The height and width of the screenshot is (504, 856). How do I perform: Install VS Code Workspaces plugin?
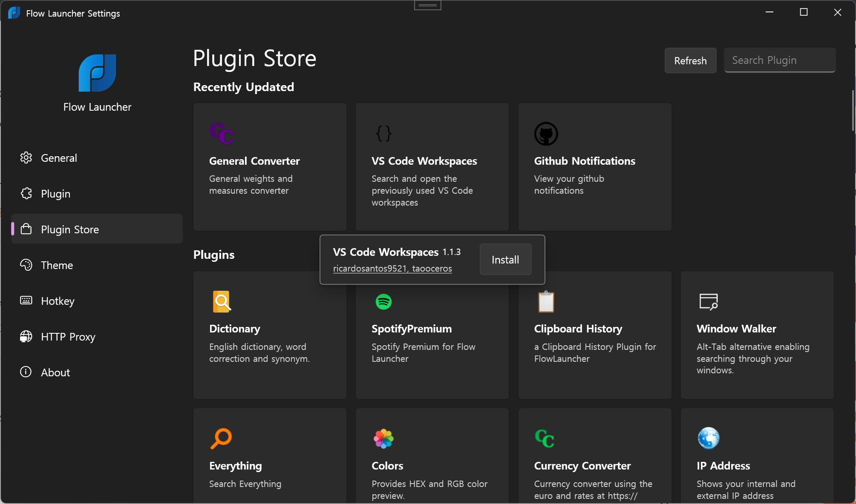(505, 260)
